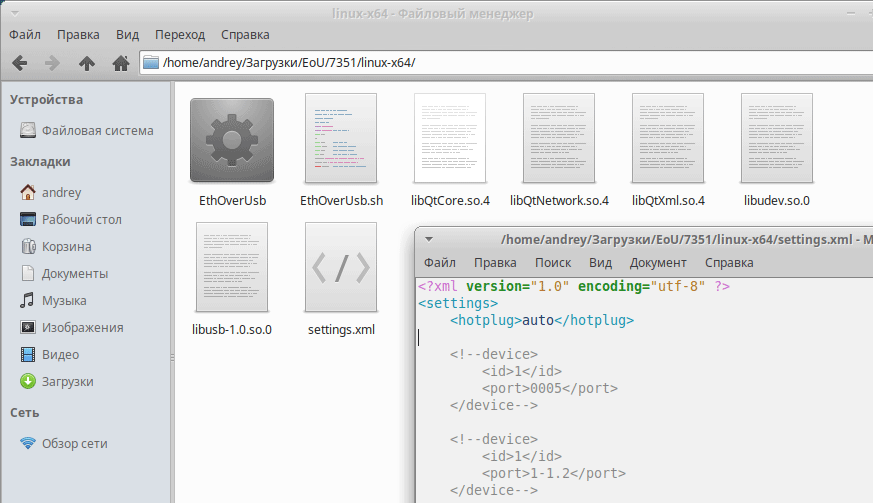The image size is (873, 503).
Task: Go to Загрузки bookmark
Action: [67, 381]
